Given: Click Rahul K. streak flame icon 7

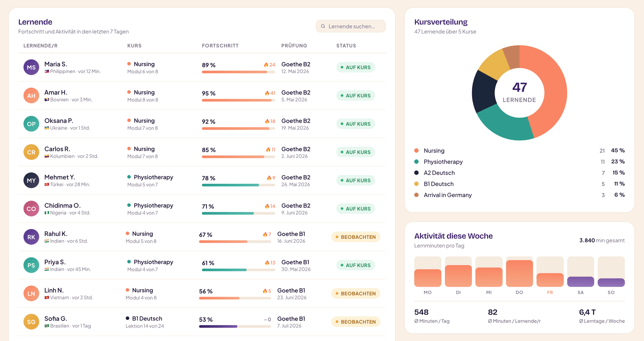Looking at the screenshot, I should click(265, 234).
